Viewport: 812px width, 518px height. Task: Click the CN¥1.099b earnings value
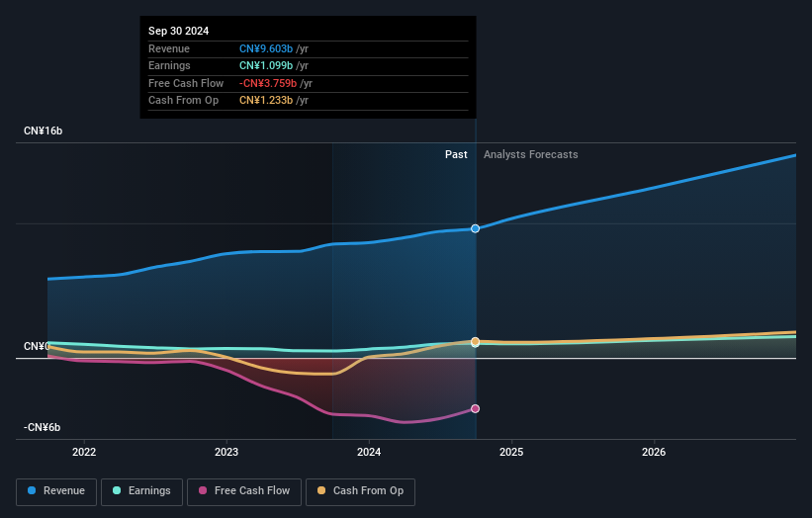[x=266, y=65]
